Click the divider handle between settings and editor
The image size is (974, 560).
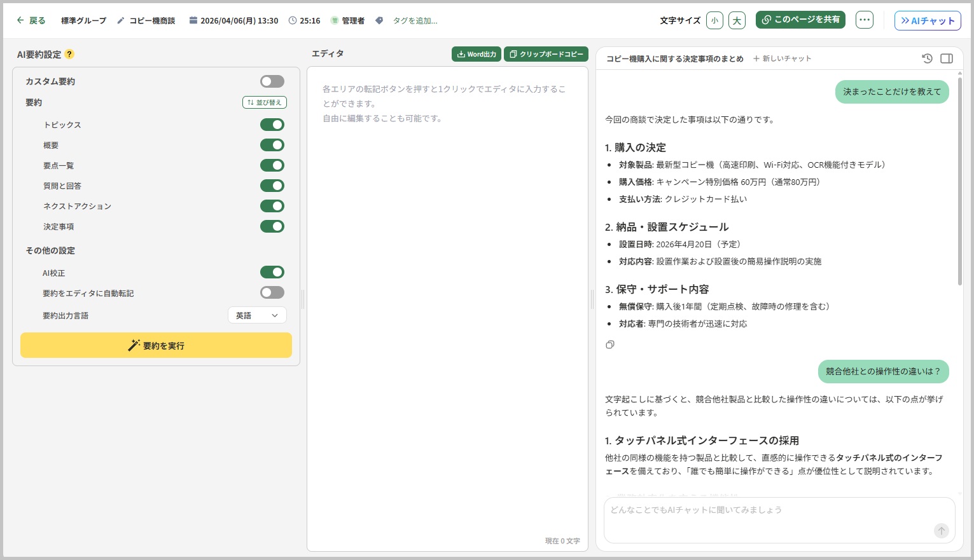(x=303, y=299)
